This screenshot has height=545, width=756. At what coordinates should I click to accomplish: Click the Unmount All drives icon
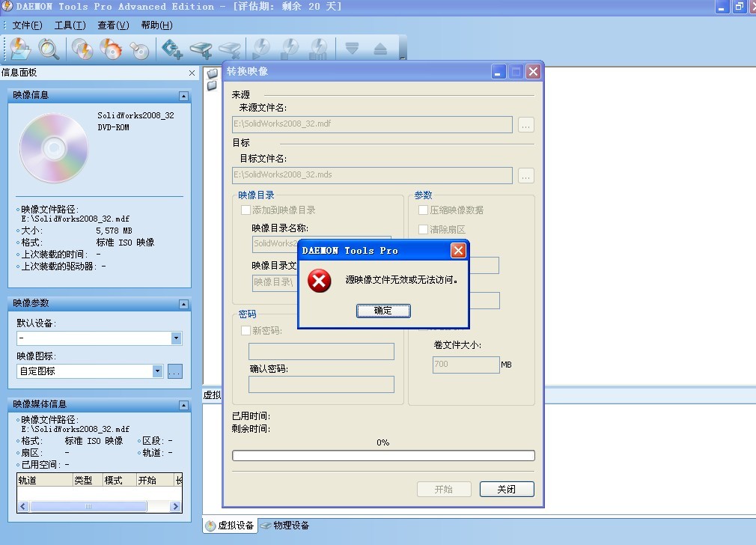pyautogui.click(x=318, y=49)
